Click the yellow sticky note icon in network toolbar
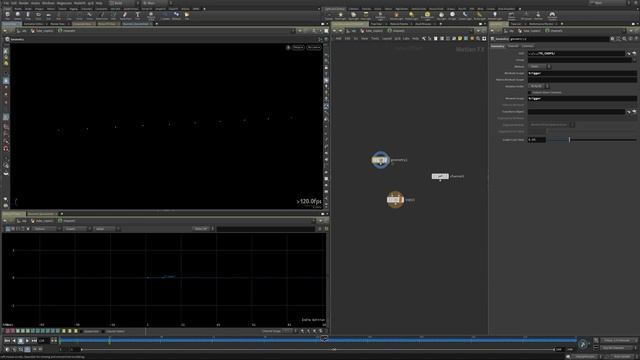 click(x=460, y=38)
